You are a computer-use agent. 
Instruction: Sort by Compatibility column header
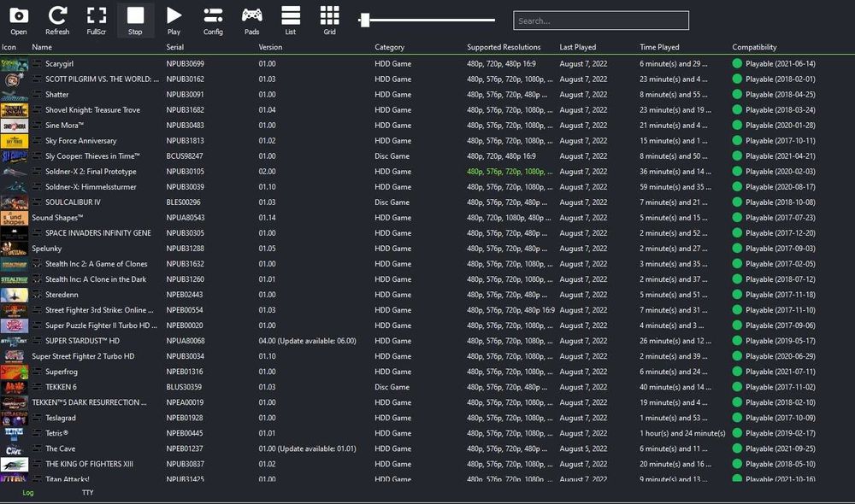pyautogui.click(x=754, y=47)
